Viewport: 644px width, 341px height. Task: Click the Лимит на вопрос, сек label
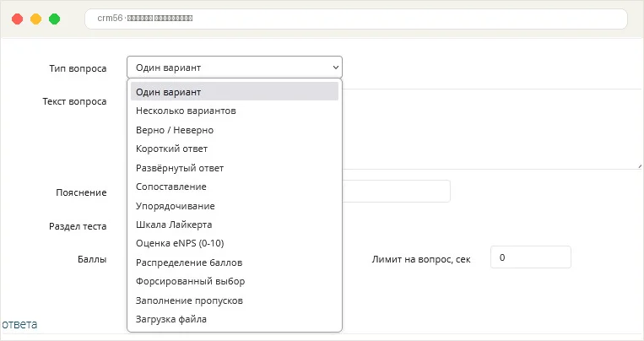tap(421, 260)
